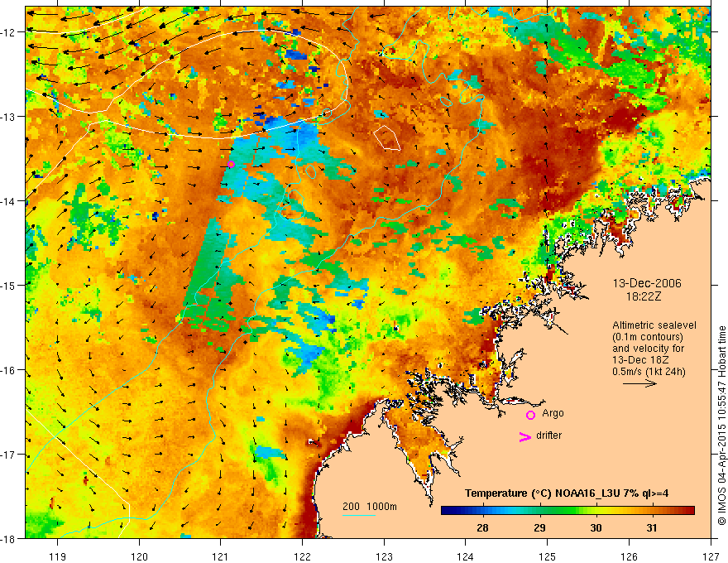Click longitude axis label 120

139,556
